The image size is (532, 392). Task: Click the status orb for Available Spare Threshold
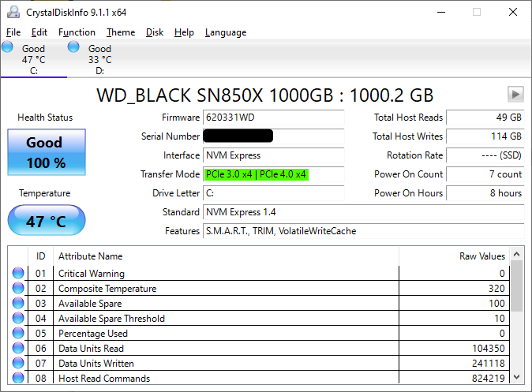18,318
